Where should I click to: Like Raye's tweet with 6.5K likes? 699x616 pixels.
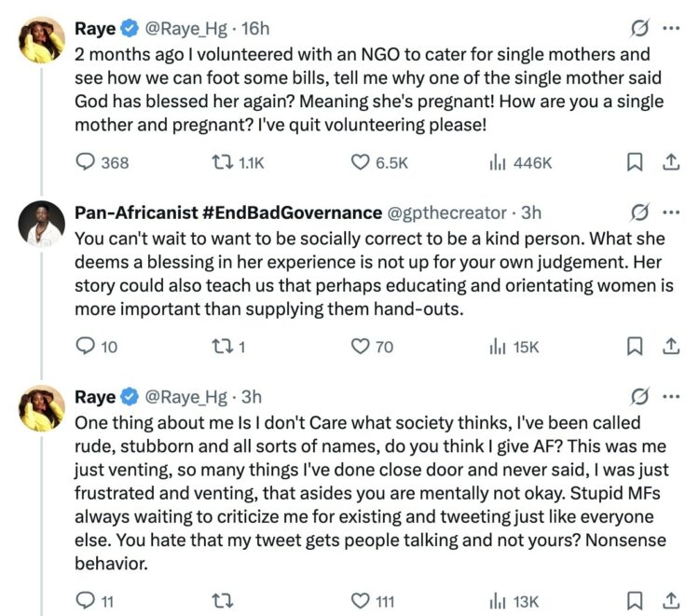(x=362, y=162)
